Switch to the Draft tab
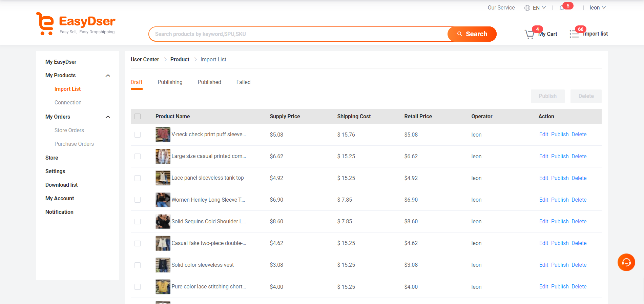This screenshot has width=644, height=304. click(x=137, y=82)
